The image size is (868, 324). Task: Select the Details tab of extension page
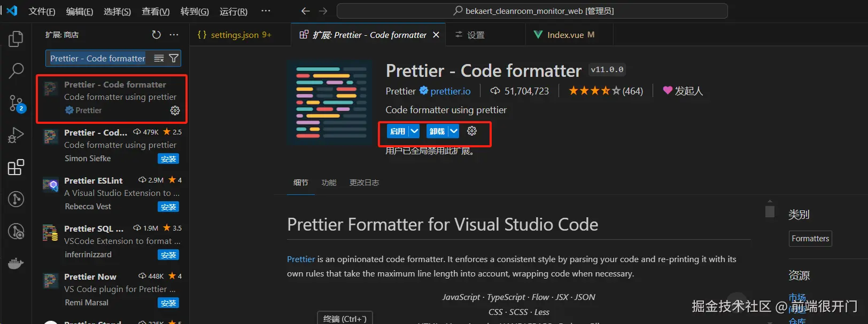[x=301, y=183]
